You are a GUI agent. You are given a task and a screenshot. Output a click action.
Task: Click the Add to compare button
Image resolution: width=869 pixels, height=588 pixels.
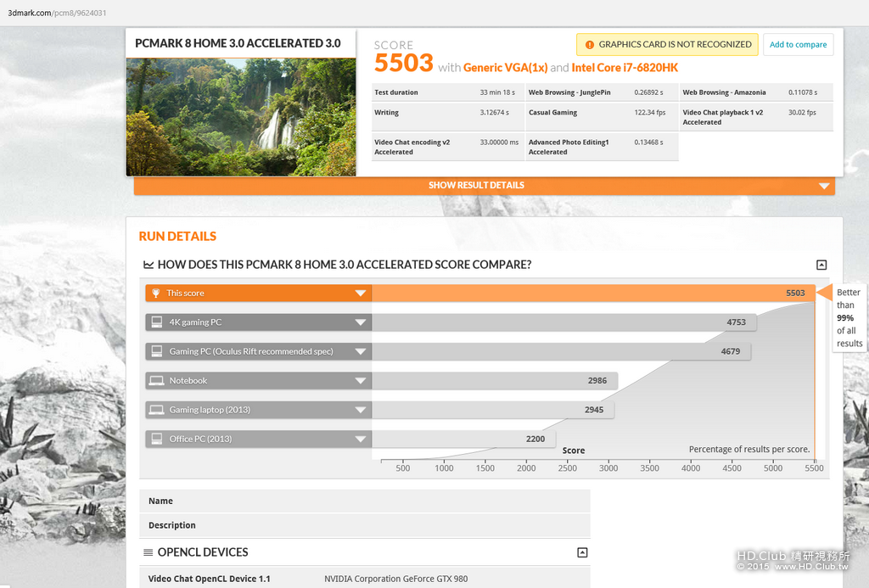(x=798, y=45)
